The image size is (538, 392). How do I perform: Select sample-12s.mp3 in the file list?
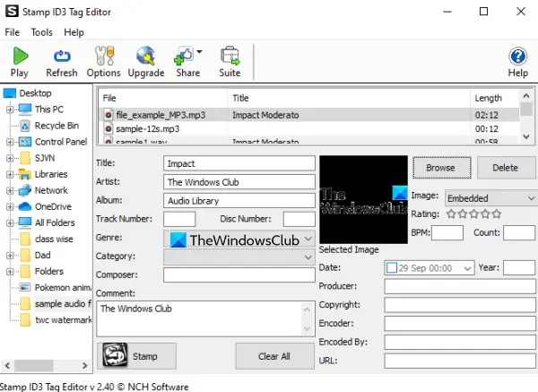[147, 129]
